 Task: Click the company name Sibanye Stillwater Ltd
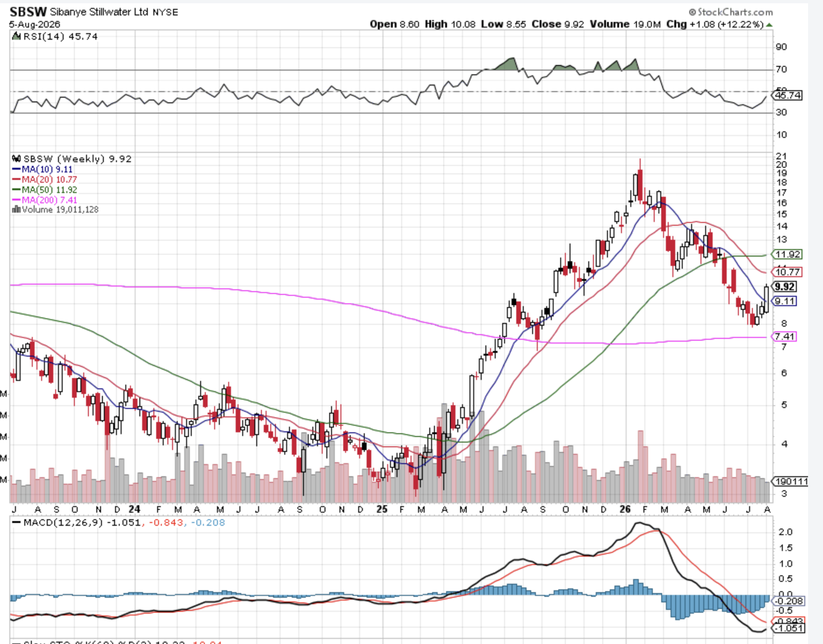click(99, 12)
